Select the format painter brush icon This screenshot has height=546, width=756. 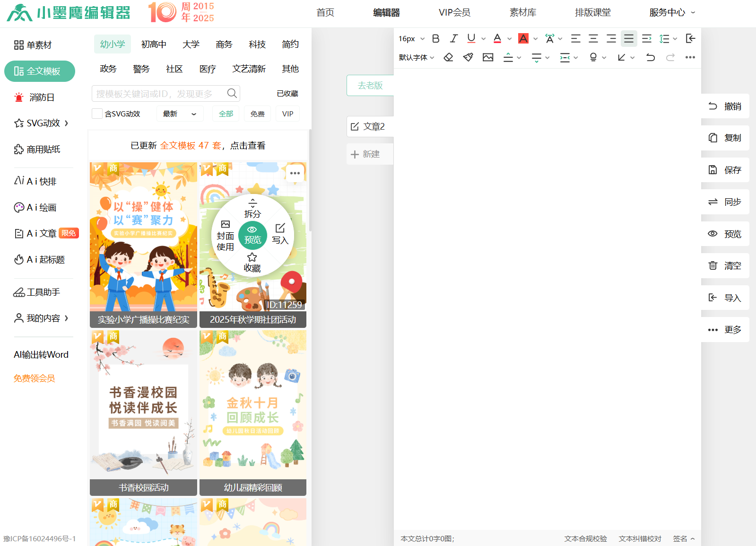[x=468, y=58]
